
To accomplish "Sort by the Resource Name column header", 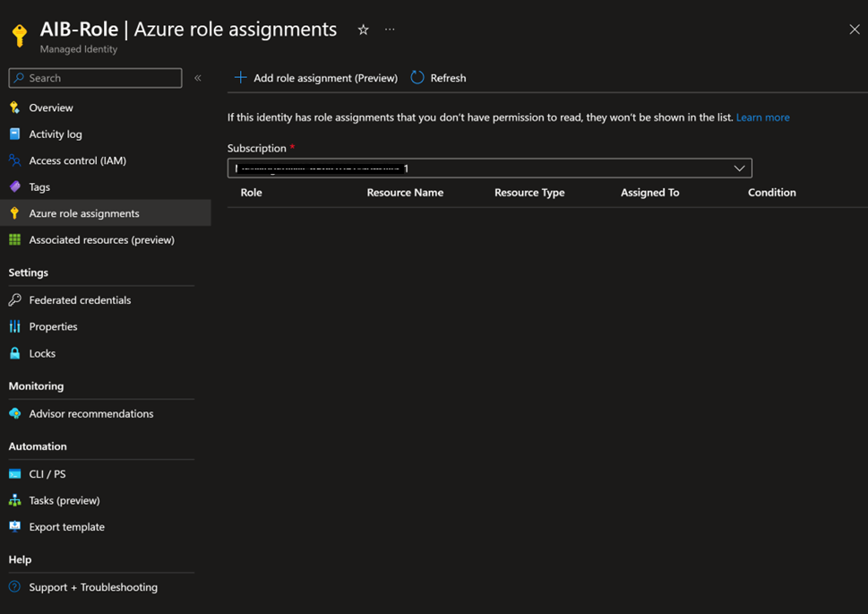I will (x=405, y=193).
